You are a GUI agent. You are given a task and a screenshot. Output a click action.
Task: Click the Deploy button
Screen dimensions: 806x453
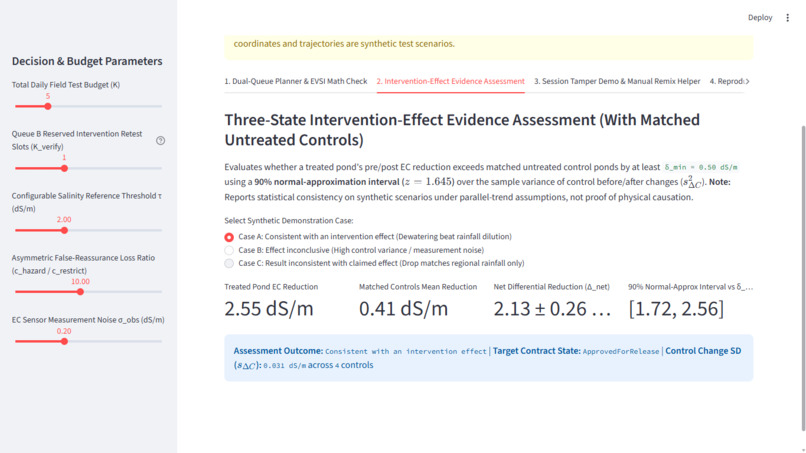pos(760,17)
